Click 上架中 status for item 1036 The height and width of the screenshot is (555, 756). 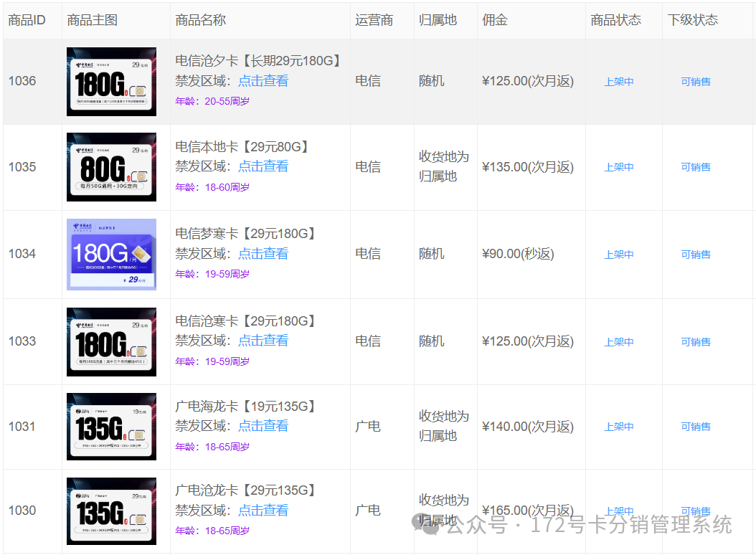tap(619, 82)
